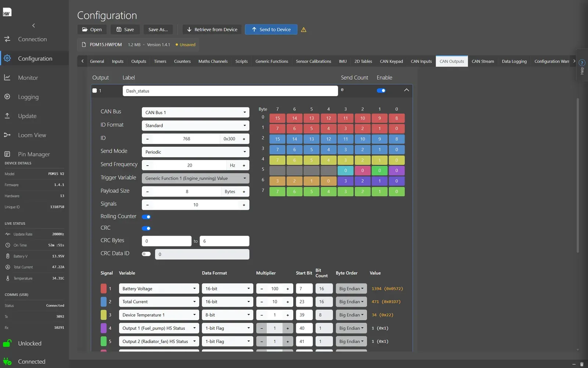
Task: Open the Maths Channels tab
Action: coord(213,61)
